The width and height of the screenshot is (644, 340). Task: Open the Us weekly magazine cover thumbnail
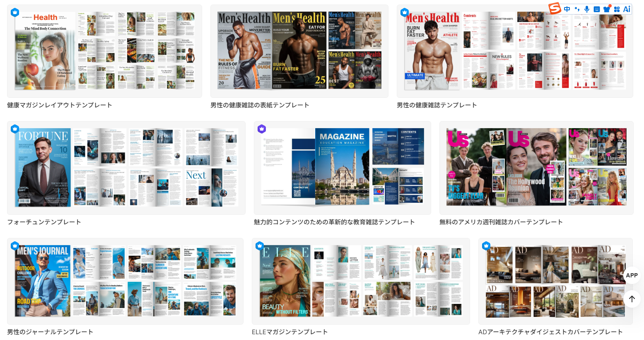click(536, 168)
